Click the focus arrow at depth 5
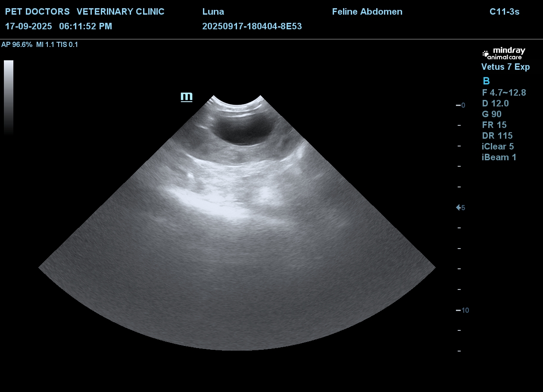The image size is (543, 392). tap(459, 208)
